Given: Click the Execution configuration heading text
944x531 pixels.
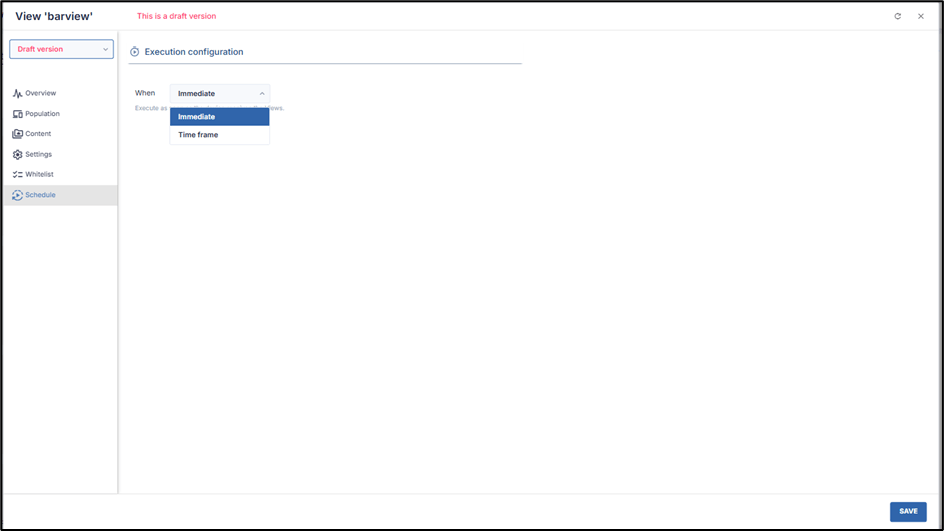Looking at the screenshot, I should pyautogui.click(x=194, y=52).
